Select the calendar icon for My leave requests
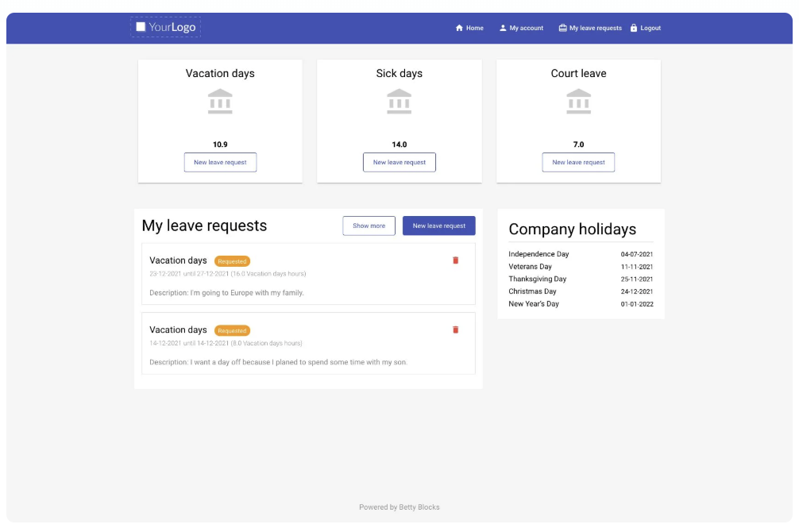 point(562,26)
